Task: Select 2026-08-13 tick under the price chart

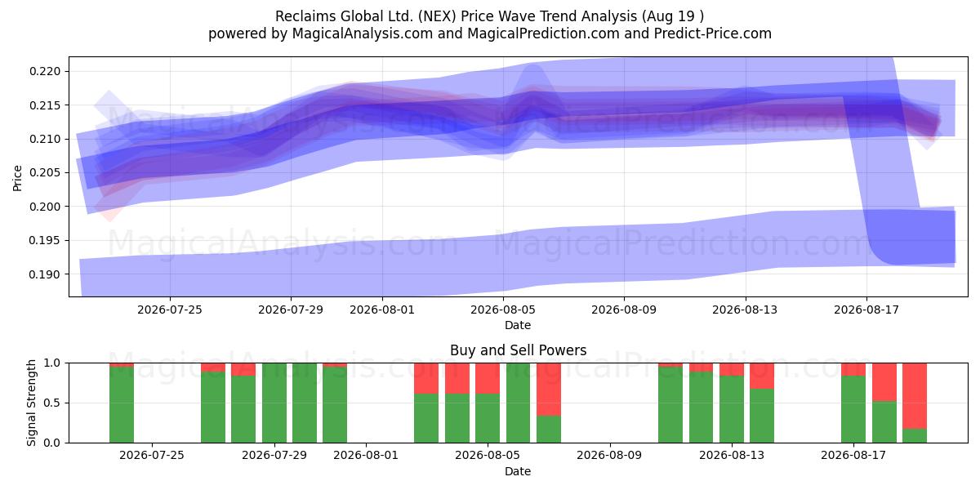Action: point(746,310)
